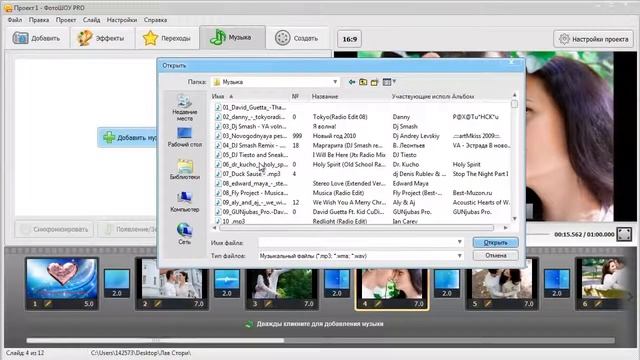640x360 pixels.
Task: Go back to the previous folder with the arrow icon
Action: [x=352, y=82]
